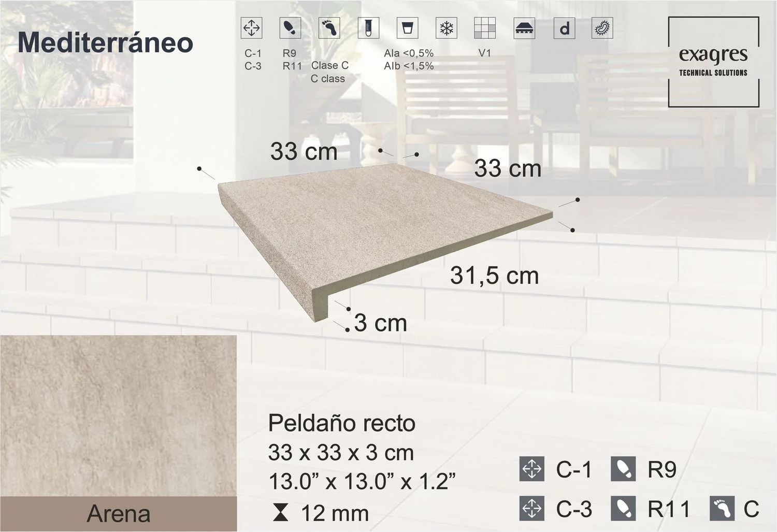Click the Arena color label bar
Screen dimensions: 777x532
pyautogui.click(x=118, y=514)
